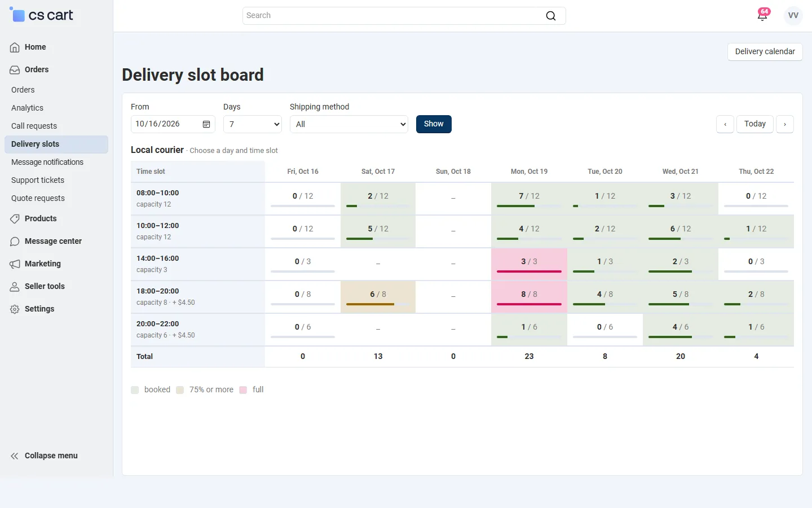This screenshot has height=508, width=812.
Task: Open the Marketing sidebar section
Action: 56,264
